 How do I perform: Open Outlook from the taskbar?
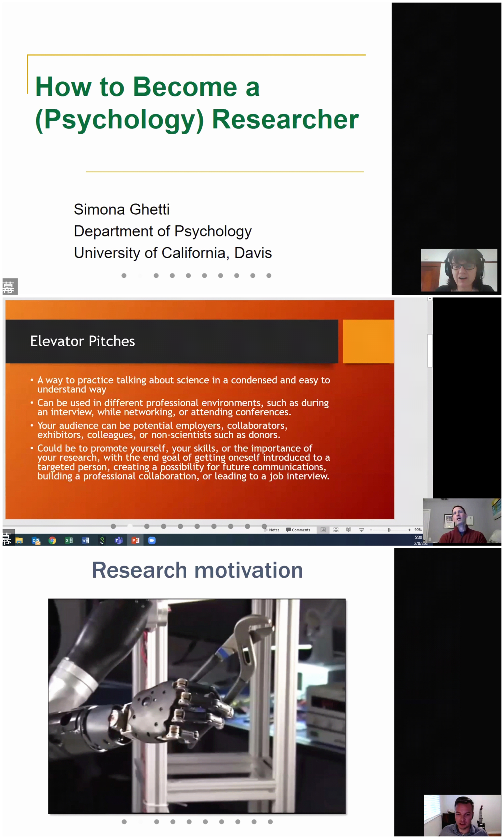click(36, 540)
